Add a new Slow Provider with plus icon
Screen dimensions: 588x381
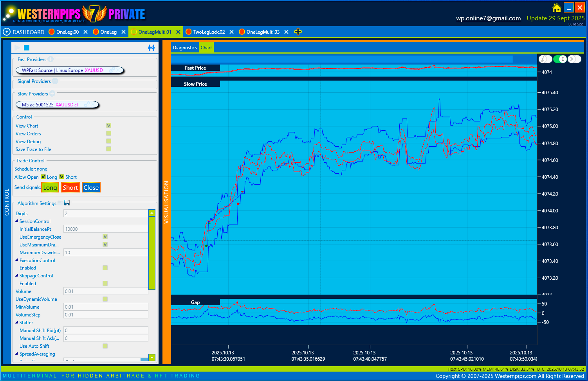tap(52, 94)
